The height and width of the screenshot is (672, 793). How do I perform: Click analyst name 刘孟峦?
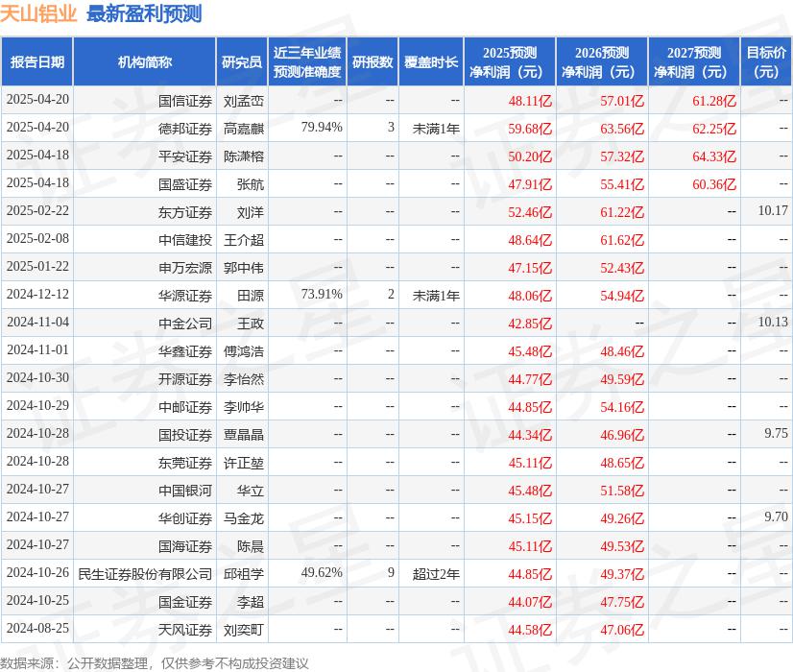244,101
